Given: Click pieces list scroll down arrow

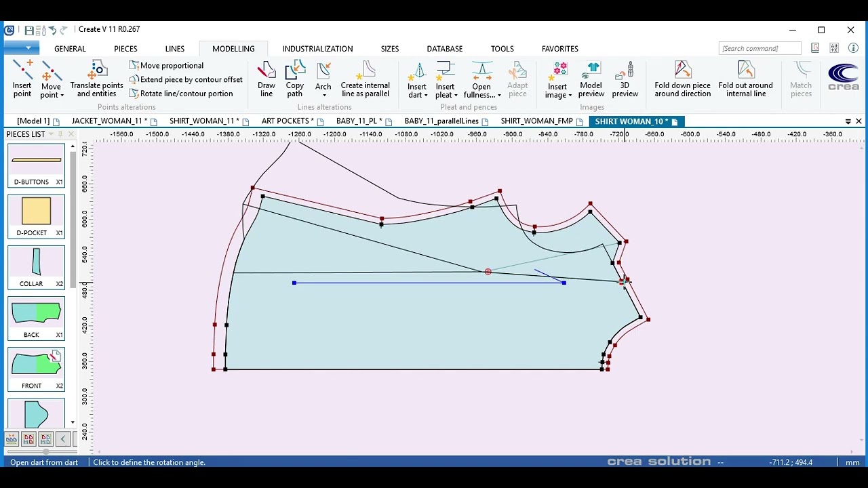Looking at the screenshot, I should (x=73, y=423).
